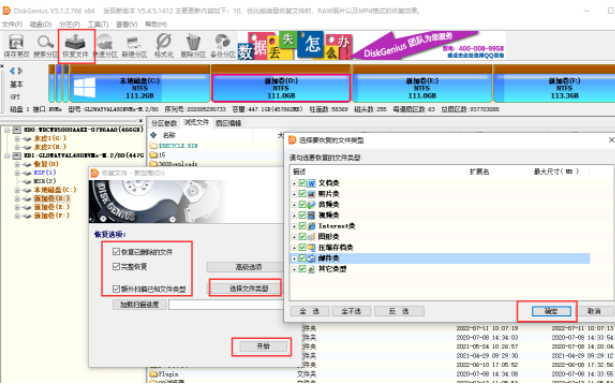This screenshot has height=387, width=615.
Task: Uncheck the 音频类 file type checkbox
Action: [302, 204]
